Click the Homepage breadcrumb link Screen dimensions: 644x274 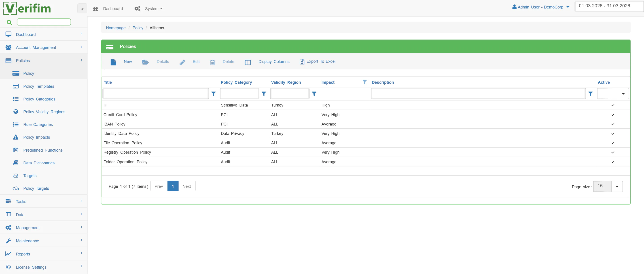(116, 28)
